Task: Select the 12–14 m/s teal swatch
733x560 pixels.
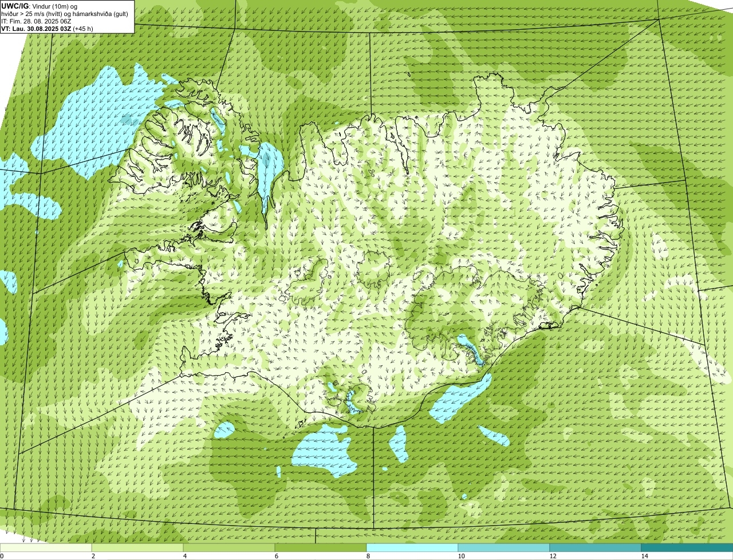Action: point(596,547)
